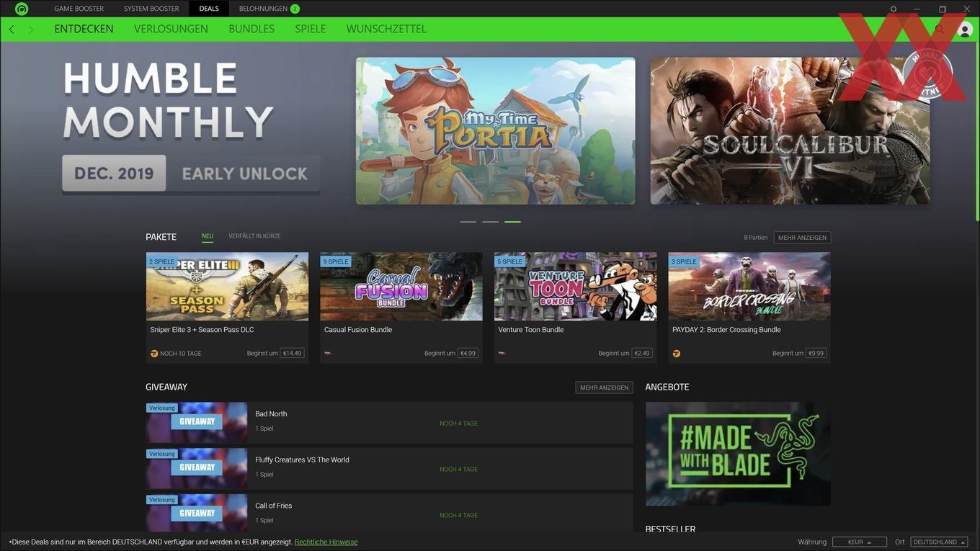Switch to System Booster tab
The width and height of the screenshot is (980, 551).
point(151,9)
